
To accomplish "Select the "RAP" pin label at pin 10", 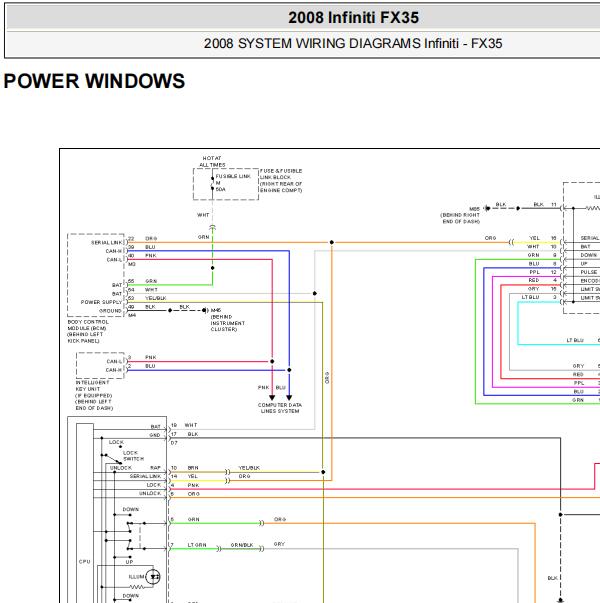I will 155,468.
